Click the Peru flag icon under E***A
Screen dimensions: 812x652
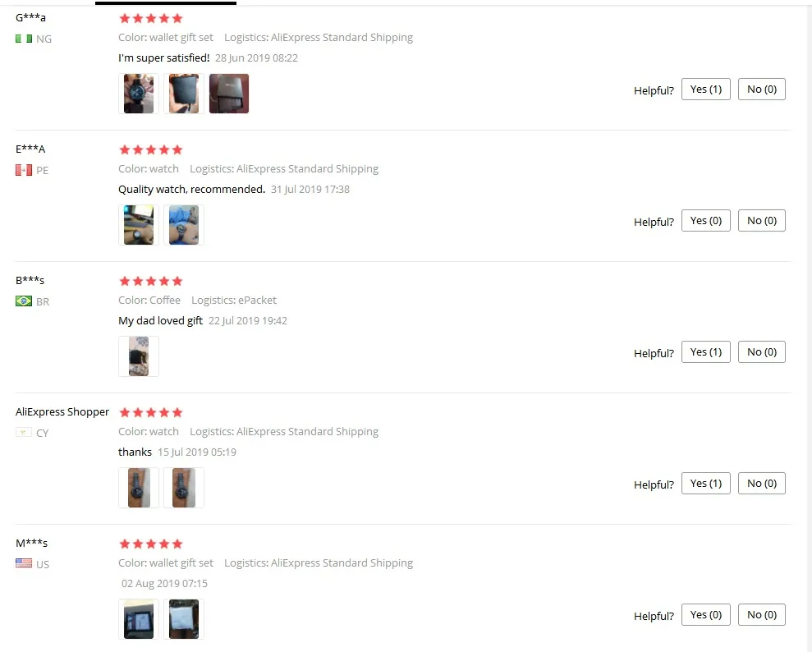pyautogui.click(x=24, y=170)
